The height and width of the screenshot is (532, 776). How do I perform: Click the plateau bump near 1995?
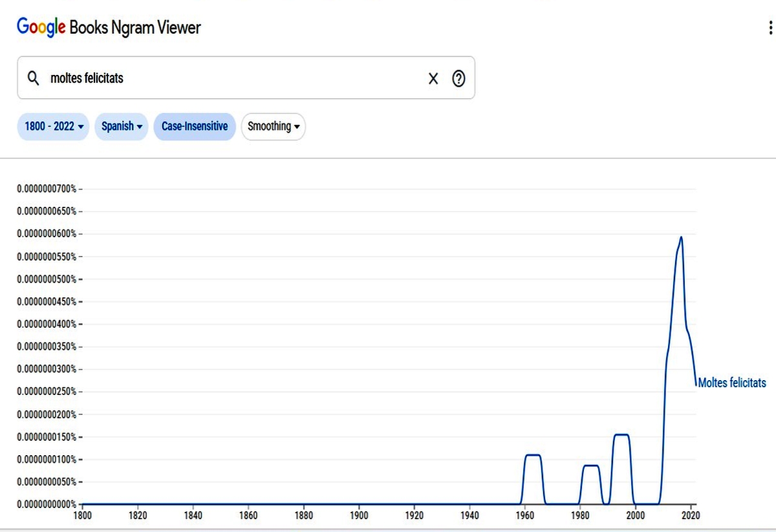tap(621, 435)
